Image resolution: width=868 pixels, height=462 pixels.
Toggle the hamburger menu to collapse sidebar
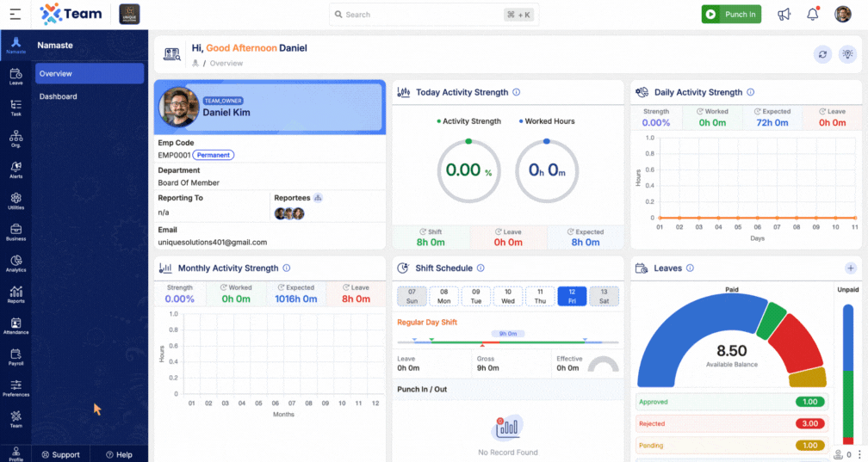tap(15, 14)
